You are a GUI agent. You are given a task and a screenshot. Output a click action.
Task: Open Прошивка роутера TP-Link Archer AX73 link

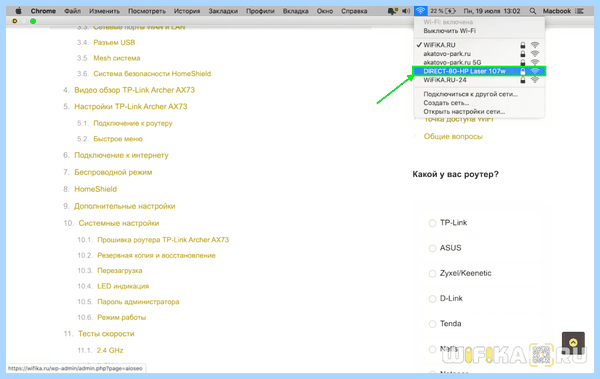point(163,240)
